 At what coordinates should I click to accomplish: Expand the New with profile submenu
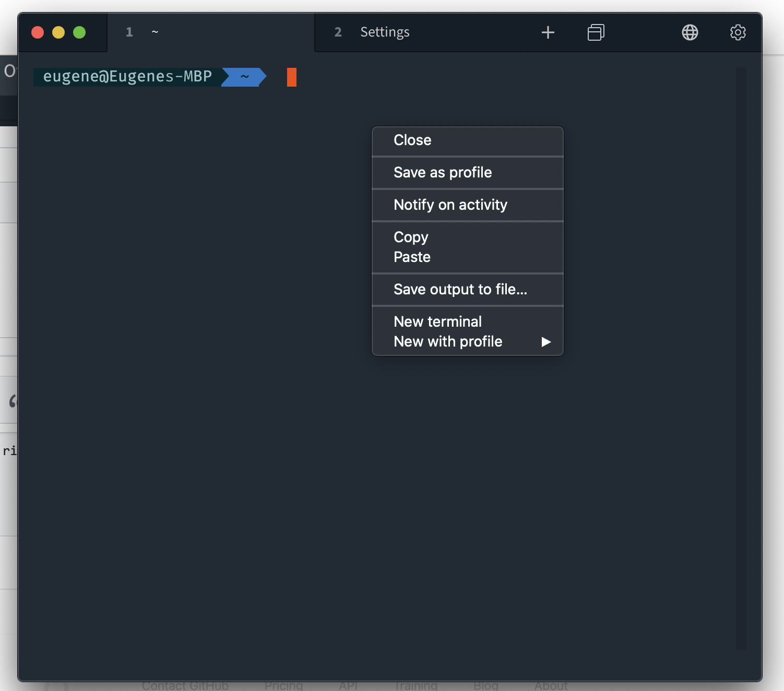(x=467, y=342)
